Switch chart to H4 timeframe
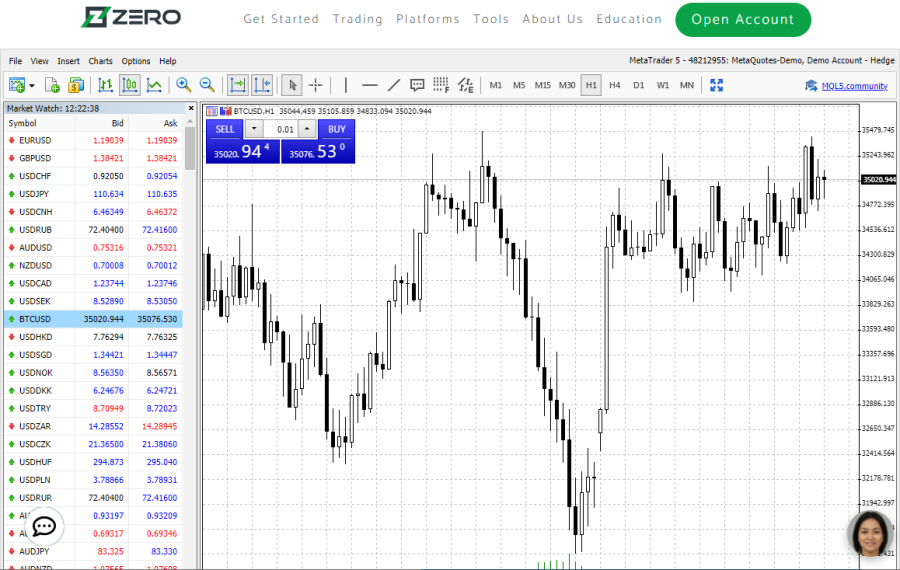Viewport: 900px width, 570px height. (x=615, y=86)
